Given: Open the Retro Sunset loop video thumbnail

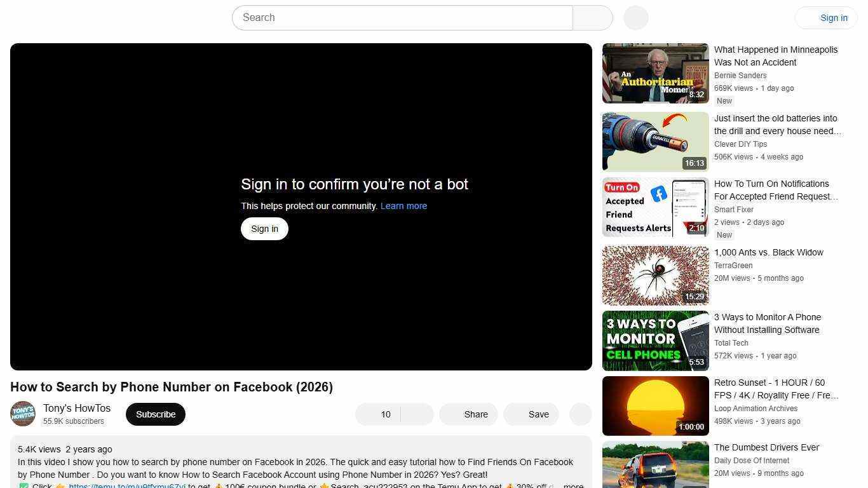Looking at the screenshot, I should pos(655,405).
